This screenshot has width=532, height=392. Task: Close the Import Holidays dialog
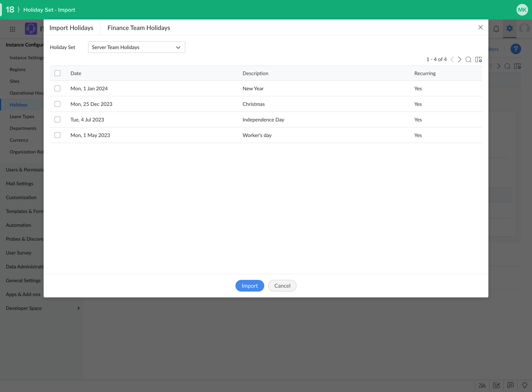pos(480,27)
